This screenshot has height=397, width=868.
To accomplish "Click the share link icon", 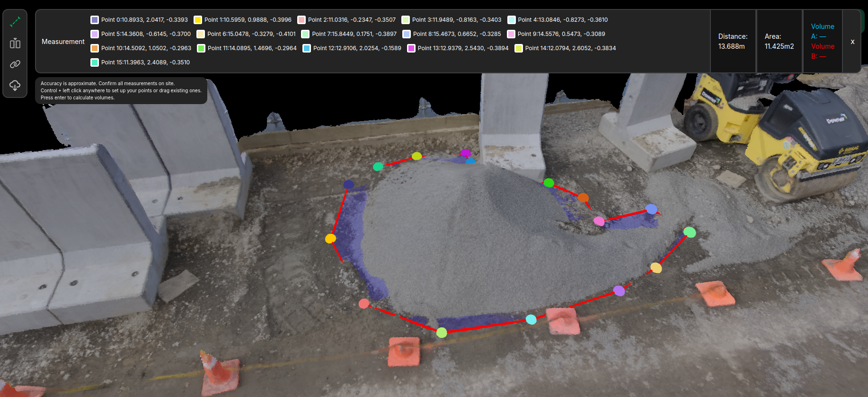I will (x=15, y=64).
